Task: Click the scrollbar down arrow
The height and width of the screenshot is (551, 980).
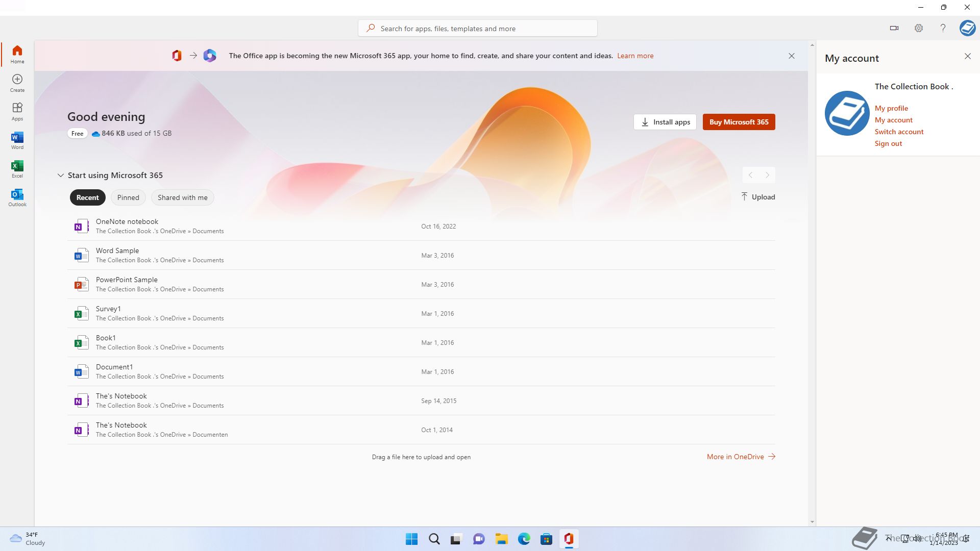Action: [x=812, y=522]
